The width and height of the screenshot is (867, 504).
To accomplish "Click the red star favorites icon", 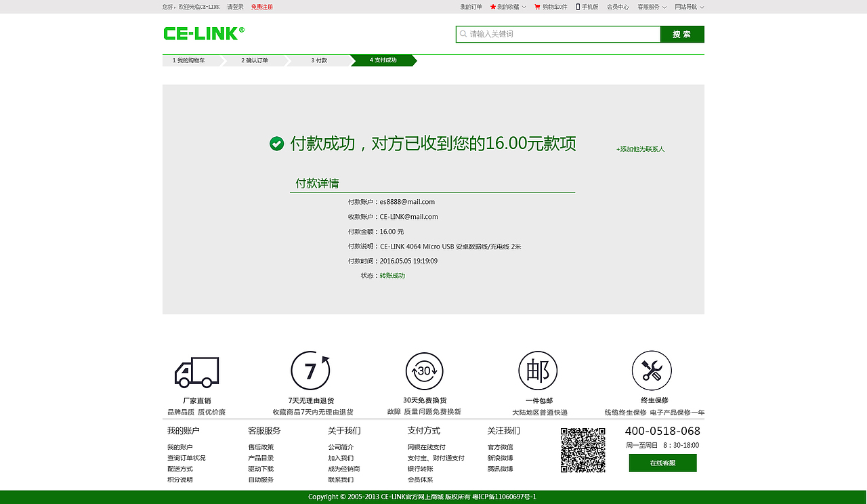I will (x=493, y=7).
